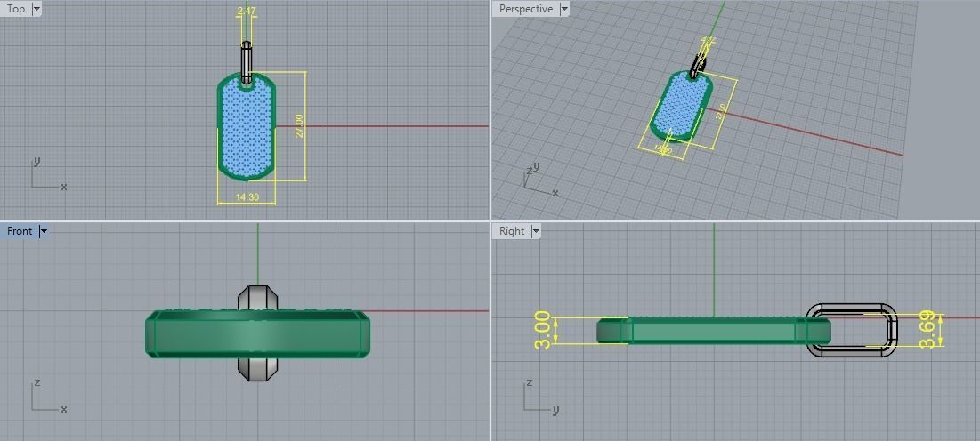The width and height of the screenshot is (980, 441).
Task: Select the chain link loop in Right view
Action: point(851,331)
